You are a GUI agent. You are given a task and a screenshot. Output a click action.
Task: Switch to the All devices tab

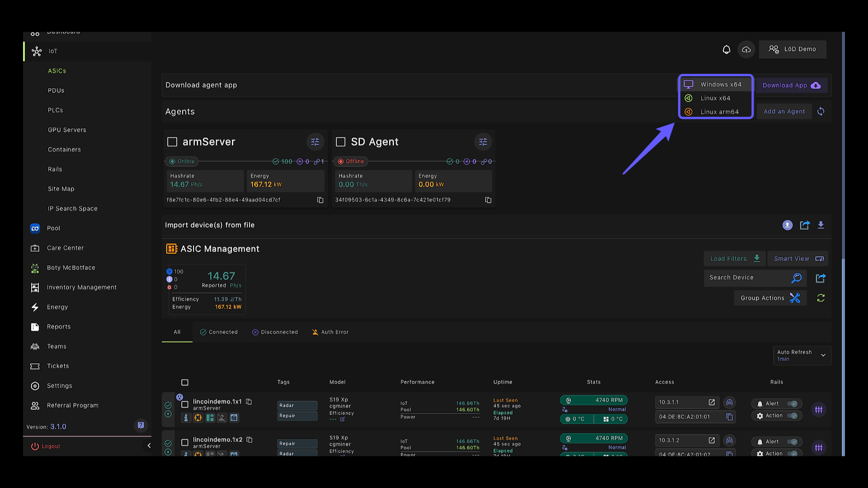tap(177, 332)
